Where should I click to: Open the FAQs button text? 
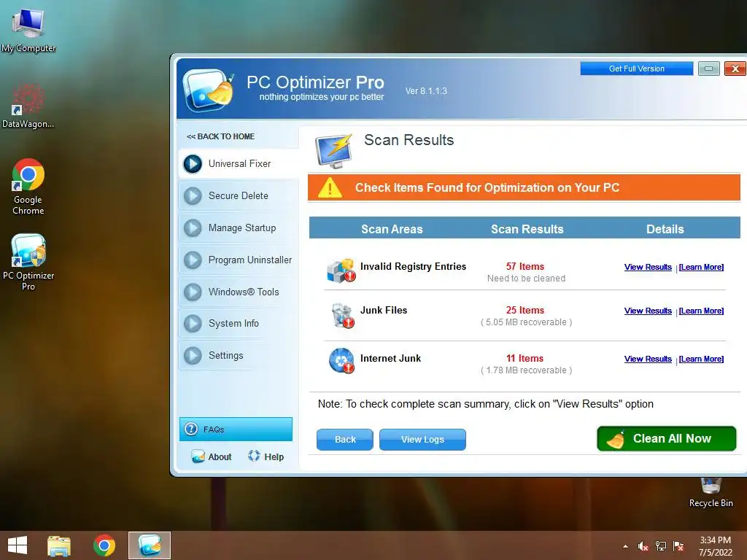[214, 429]
